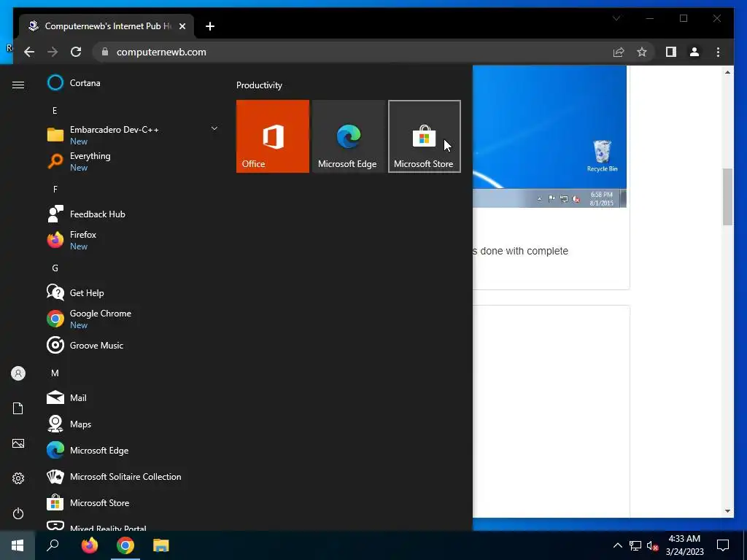
Task: Jump to letter E app group
Action: (55, 111)
